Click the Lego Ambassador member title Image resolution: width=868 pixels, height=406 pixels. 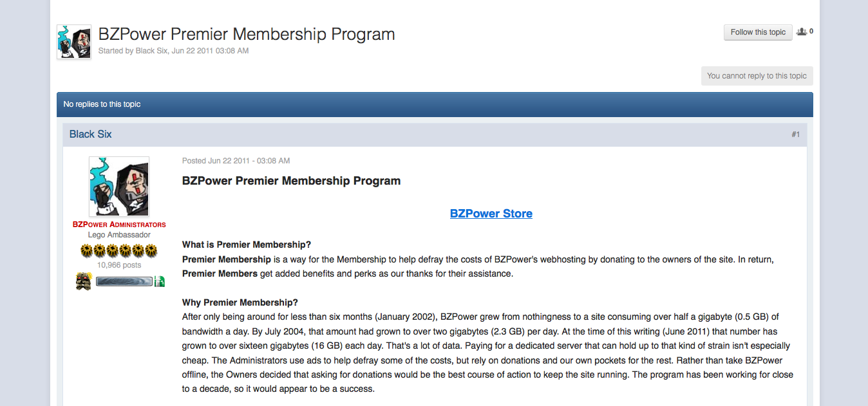pos(119,235)
